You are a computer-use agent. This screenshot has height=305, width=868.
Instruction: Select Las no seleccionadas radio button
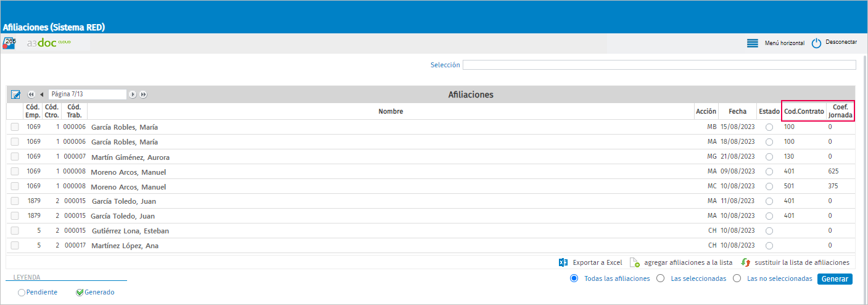(737, 278)
